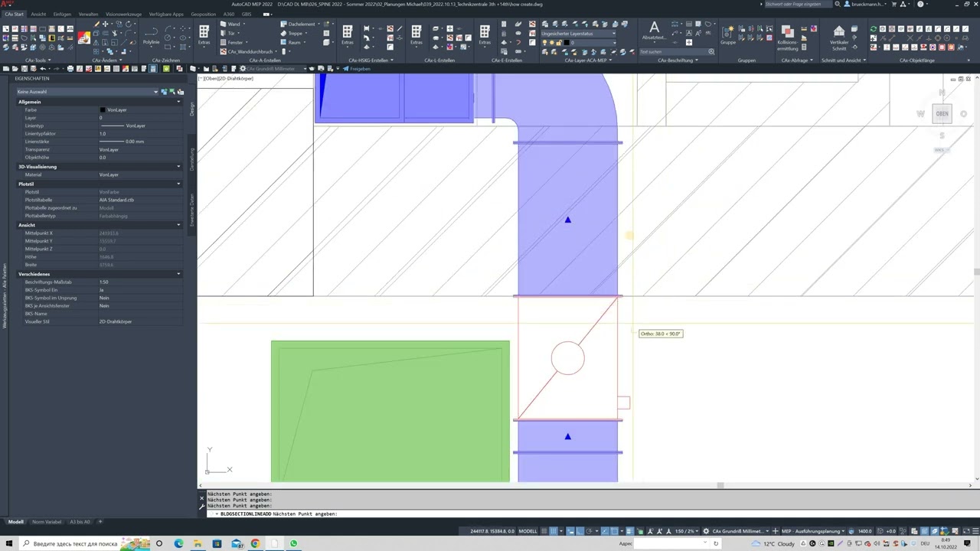
Task: Click the OBEN face of the ViewCube
Action: [942, 114]
